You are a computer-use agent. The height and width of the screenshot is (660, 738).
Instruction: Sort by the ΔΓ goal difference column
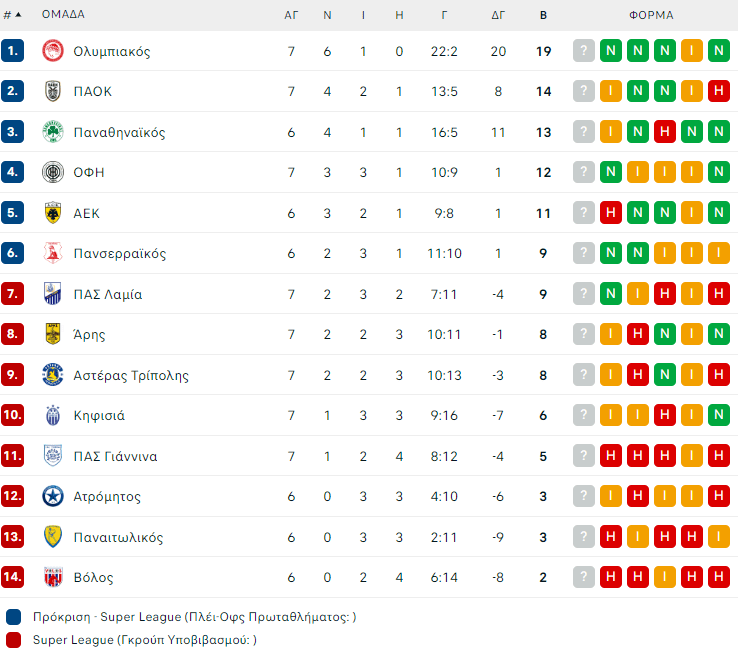498,15
